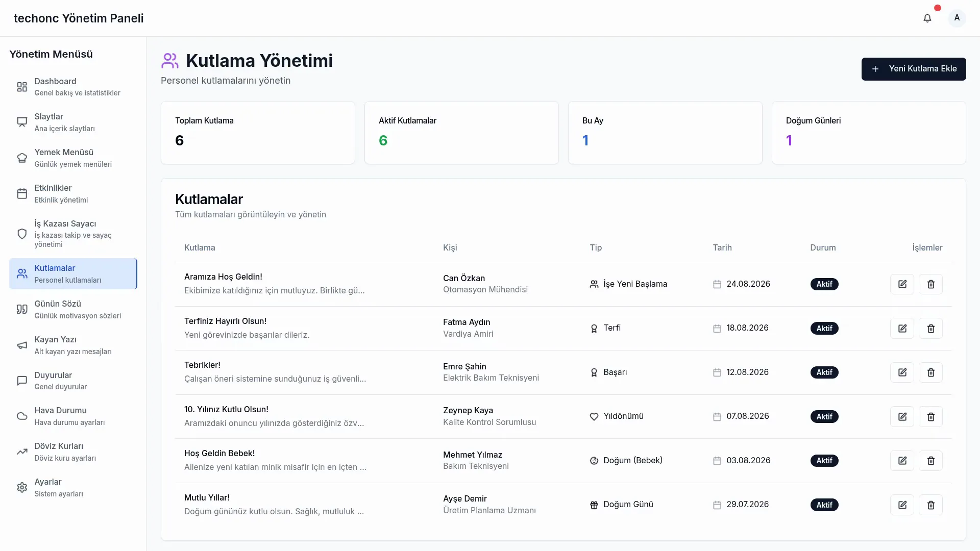Select the Kutlamalar menu item
Screen dimensions: 980x551
73,274
